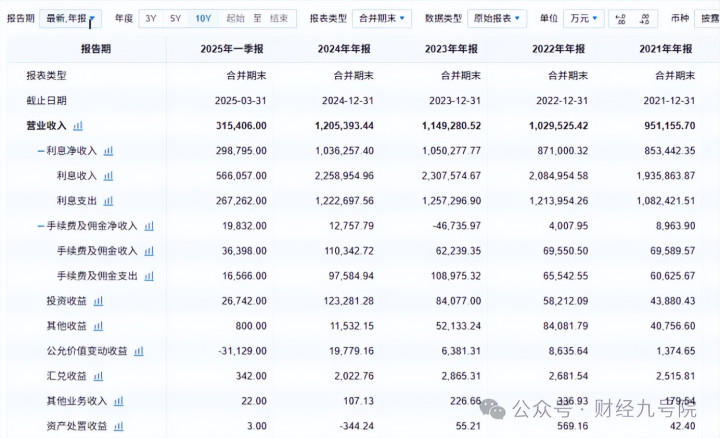The width and height of the screenshot is (720, 438).
Task: Open chart icon next to 手续费及佣金净收入
Action: coord(149,226)
